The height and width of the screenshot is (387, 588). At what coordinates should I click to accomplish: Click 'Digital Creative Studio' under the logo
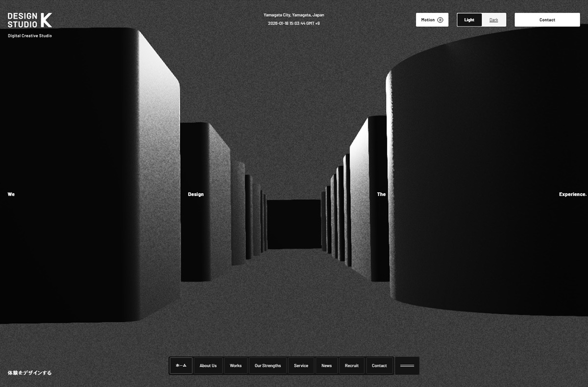tap(29, 35)
